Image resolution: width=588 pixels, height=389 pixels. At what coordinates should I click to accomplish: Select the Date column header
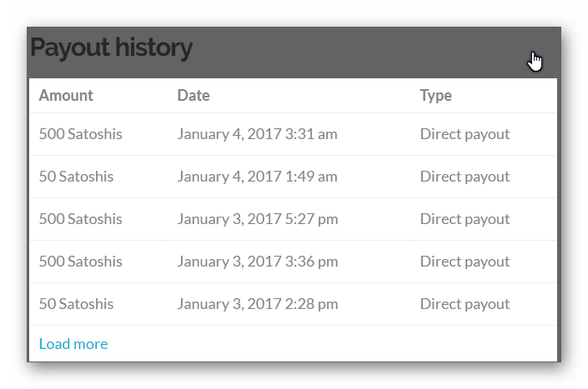click(193, 96)
